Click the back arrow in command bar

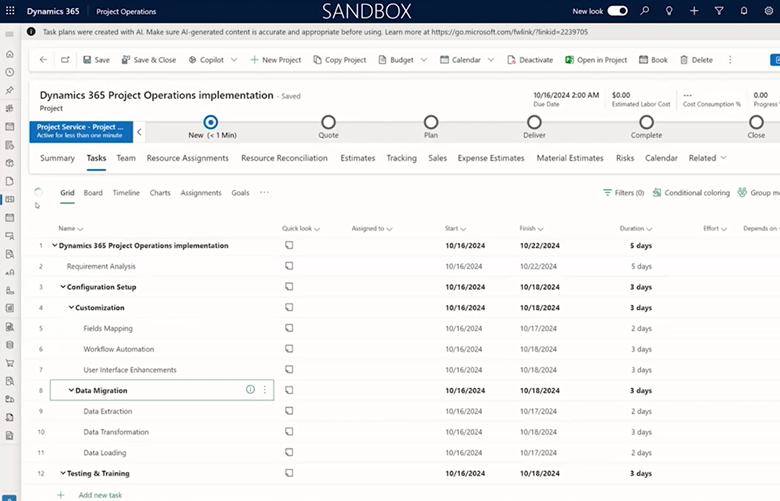[x=43, y=60]
